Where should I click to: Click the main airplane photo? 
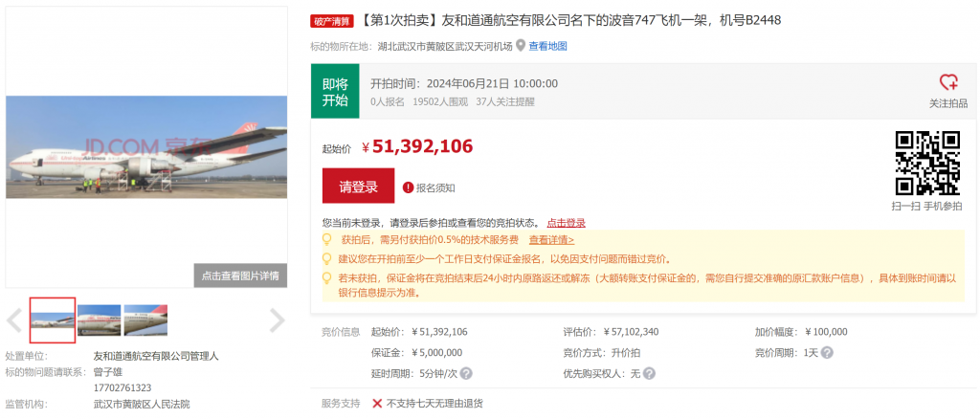click(146, 146)
